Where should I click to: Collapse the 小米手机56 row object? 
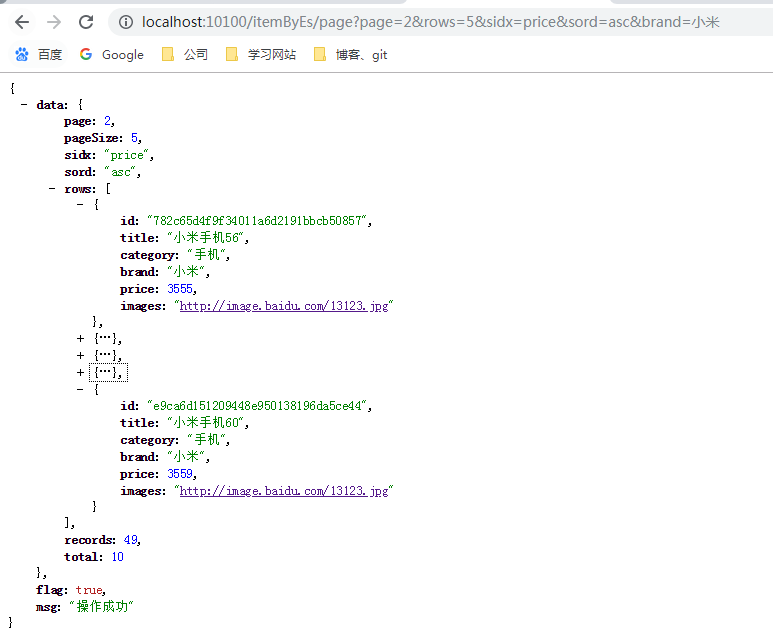(x=80, y=204)
